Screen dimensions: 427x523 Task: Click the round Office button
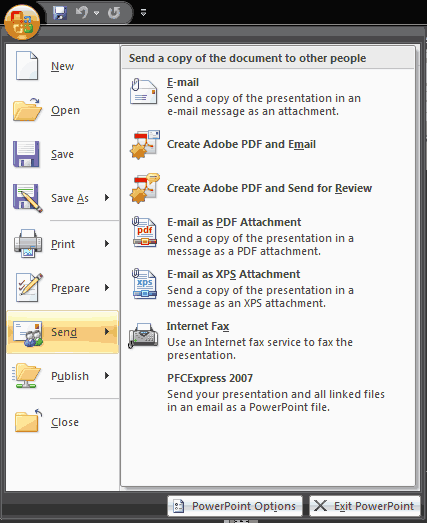pos(22,22)
